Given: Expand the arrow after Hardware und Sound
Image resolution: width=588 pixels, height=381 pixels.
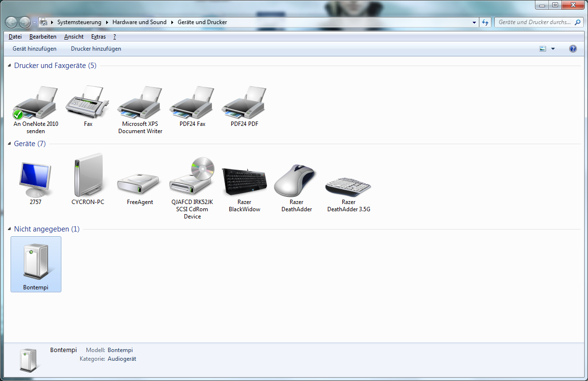Looking at the screenshot, I should click(x=172, y=22).
